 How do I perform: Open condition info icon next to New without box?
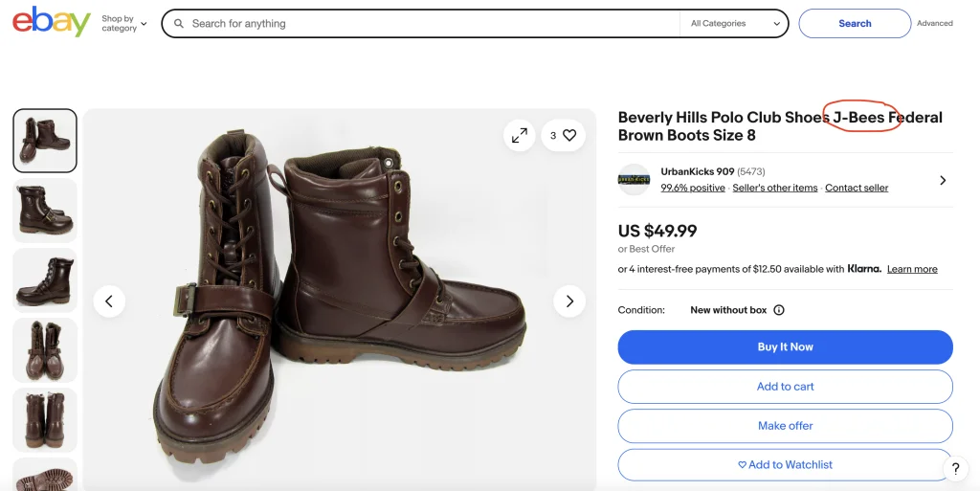click(779, 310)
